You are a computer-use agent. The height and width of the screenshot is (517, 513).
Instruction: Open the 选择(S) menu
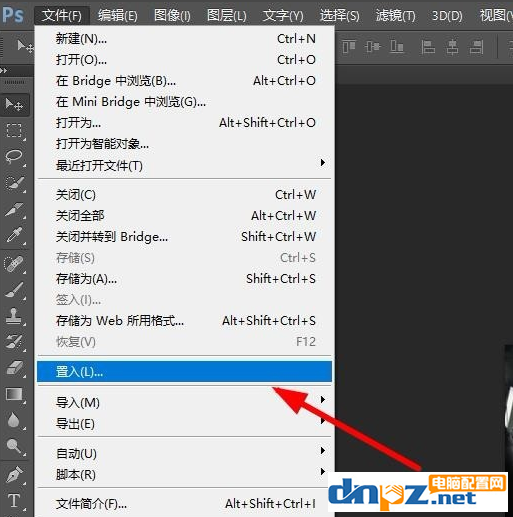pyautogui.click(x=340, y=15)
